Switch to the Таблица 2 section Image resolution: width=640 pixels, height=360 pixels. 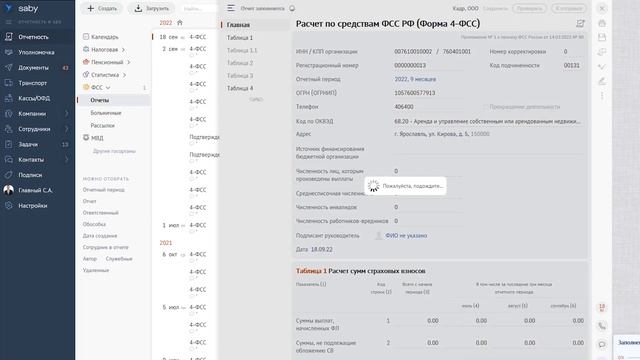point(240,63)
